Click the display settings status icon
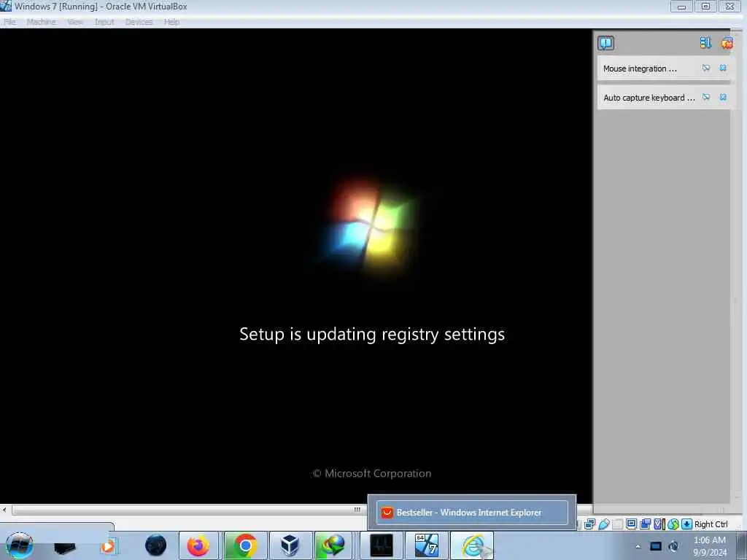This screenshot has width=747, height=560. tap(631, 524)
